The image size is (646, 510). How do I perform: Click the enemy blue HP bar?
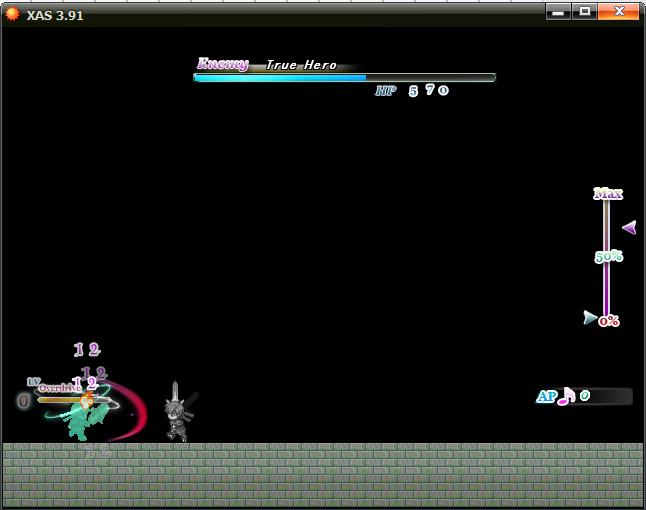(344, 77)
